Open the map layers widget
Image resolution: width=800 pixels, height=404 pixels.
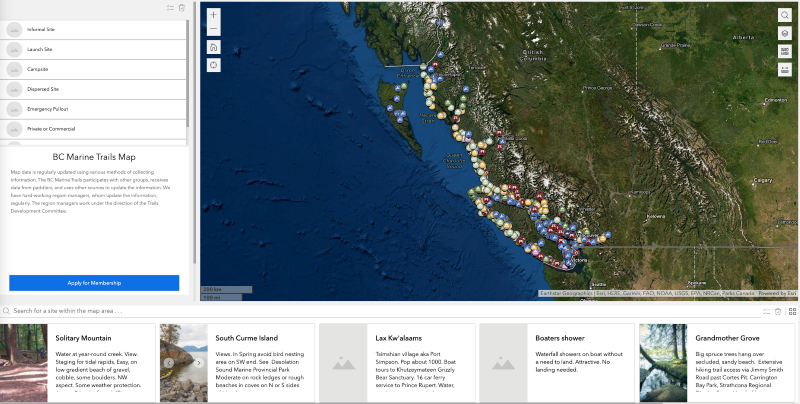tap(785, 33)
